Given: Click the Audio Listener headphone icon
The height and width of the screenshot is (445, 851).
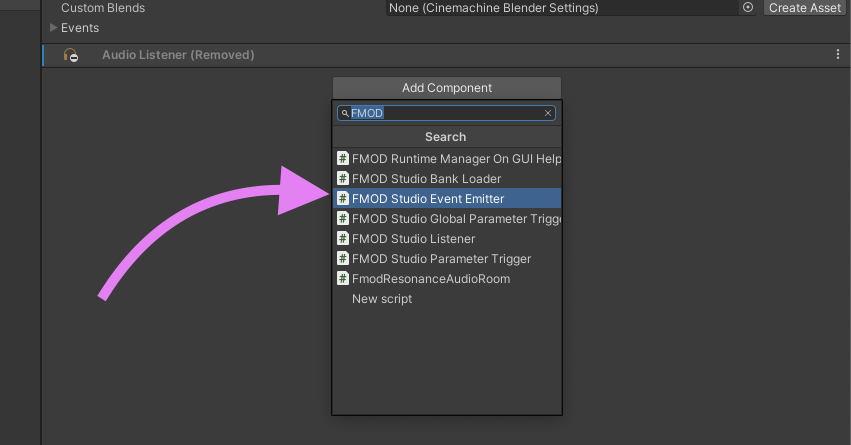Looking at the screenshot, I should pyautogui.click(x=71, y=56).
